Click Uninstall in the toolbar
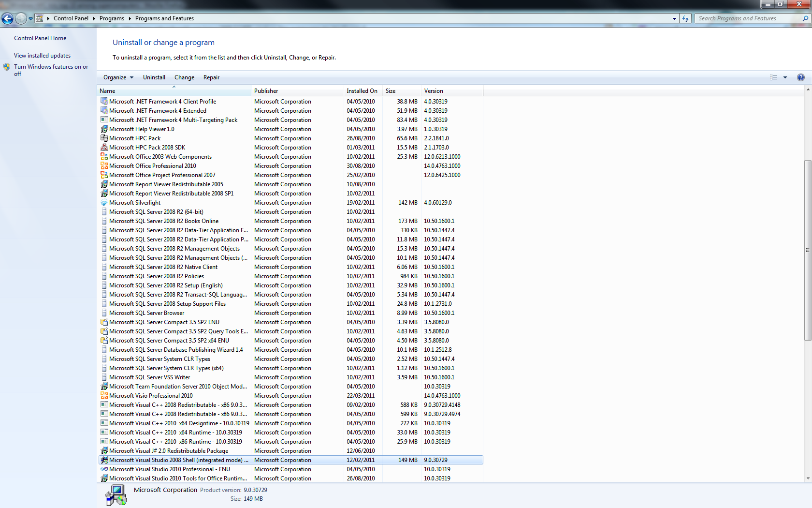This screenshot has width=812, height=508. 154,77
